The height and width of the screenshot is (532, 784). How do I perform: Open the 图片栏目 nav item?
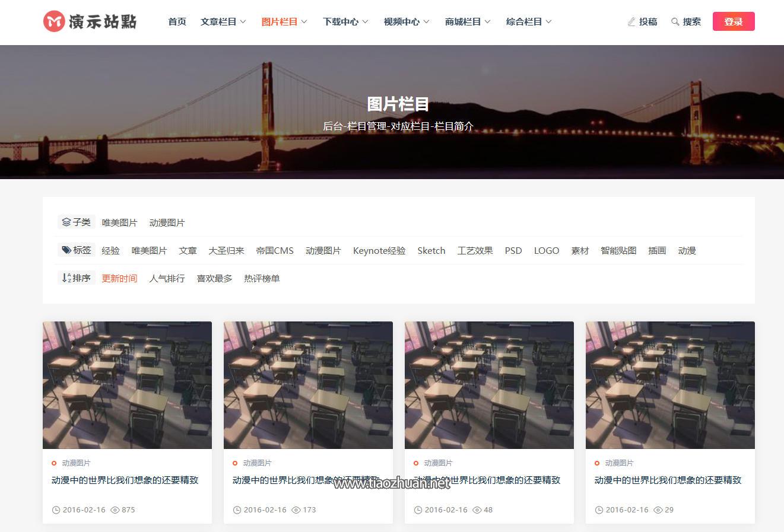click(284, 22)
